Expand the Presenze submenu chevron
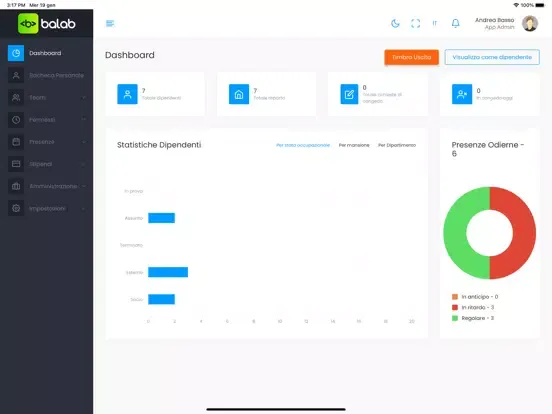Image resolution: width=552 pixels, height=414 pixels. click(83, 142)
